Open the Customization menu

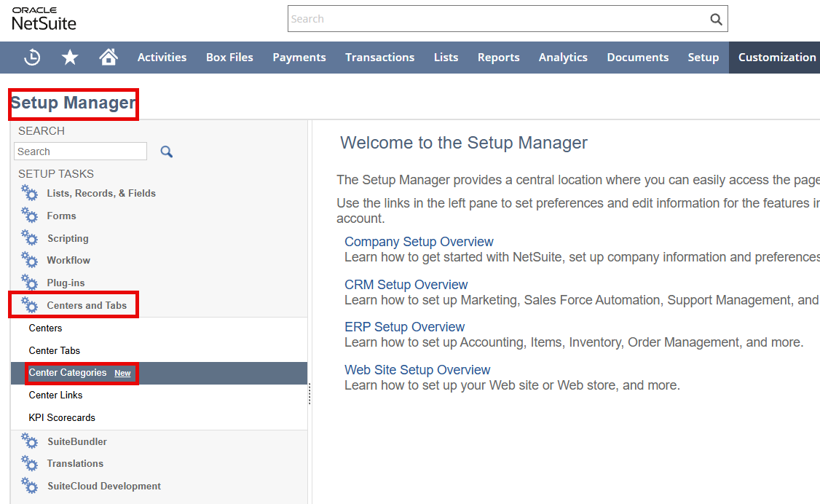[x=776, y=58]
